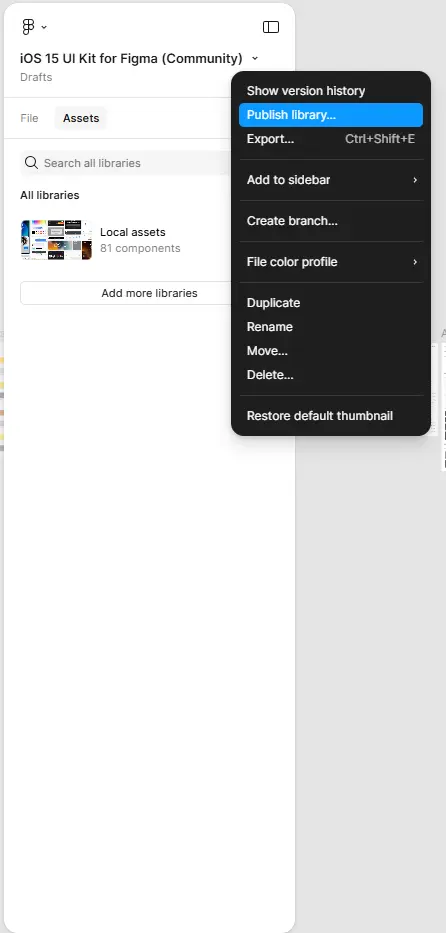Screen dimensions: 446x933
Task: Choose the Export menu entry
Action: (331, 139)
